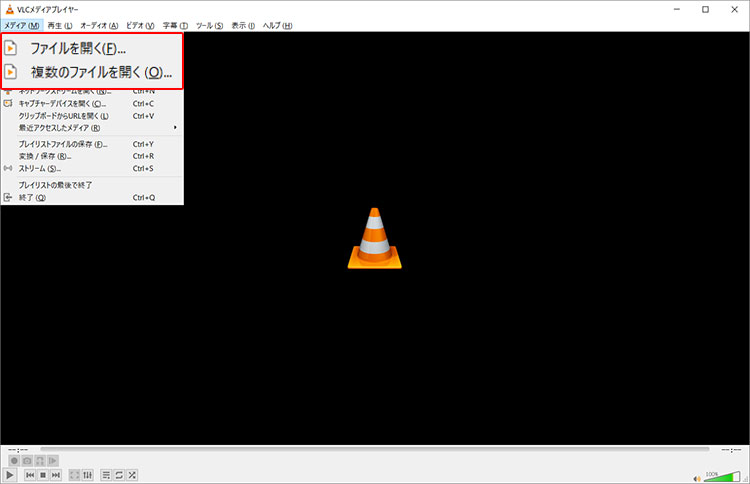Select ファイルを開く menu entry
This screenshot has height=484, width=750.
pyautogui.click(x=78, y=47)
